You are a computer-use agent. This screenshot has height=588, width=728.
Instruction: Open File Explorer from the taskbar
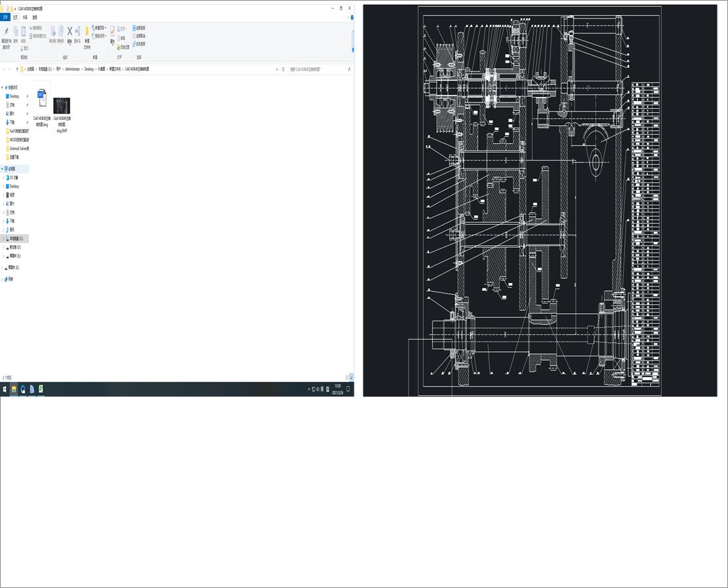14,389
